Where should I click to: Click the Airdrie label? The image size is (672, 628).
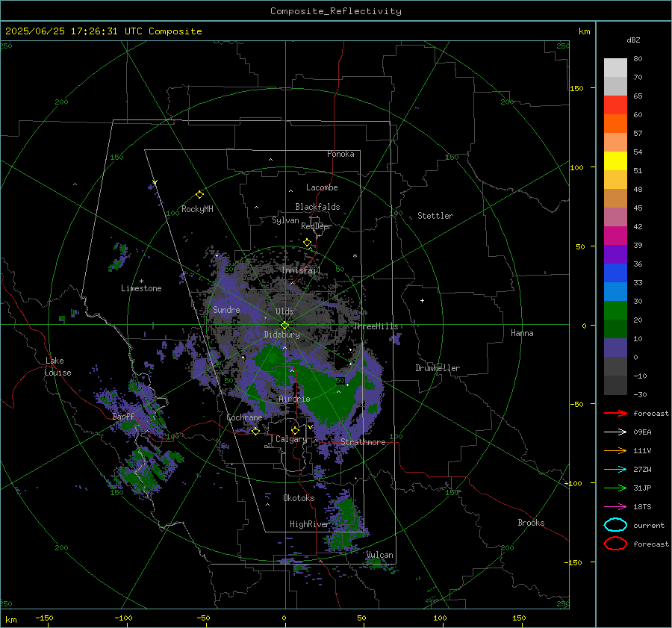(x=294, y=399)
